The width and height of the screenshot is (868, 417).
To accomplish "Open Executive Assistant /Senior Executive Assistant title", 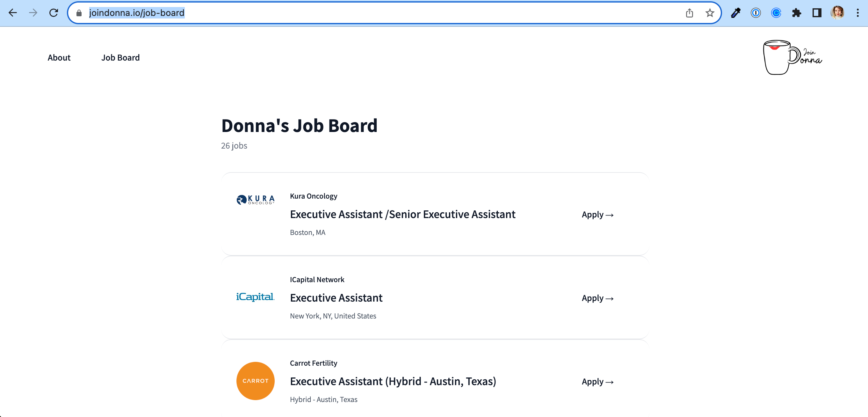I will pyautogui.click(x=402, y=215).
